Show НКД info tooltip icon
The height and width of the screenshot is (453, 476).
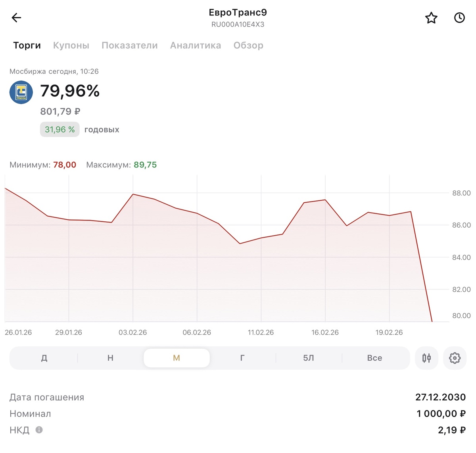tap(39, 430)
